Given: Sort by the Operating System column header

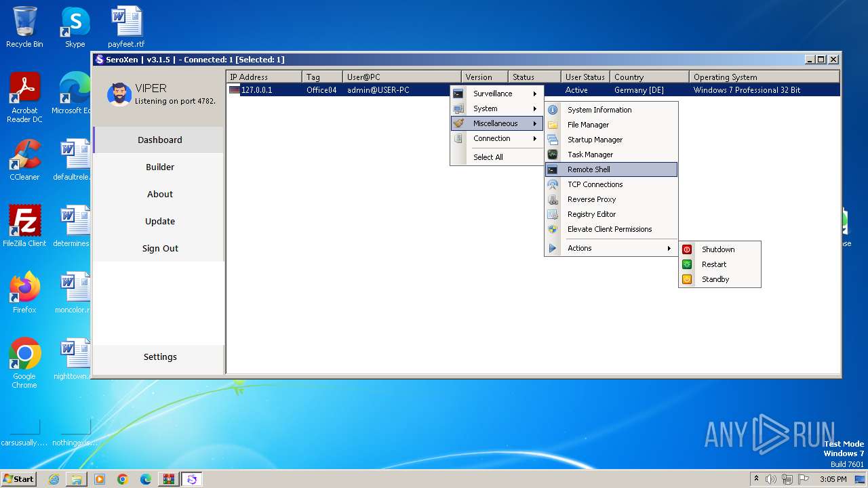Looking at the screenshot, I should pos(764,77).
